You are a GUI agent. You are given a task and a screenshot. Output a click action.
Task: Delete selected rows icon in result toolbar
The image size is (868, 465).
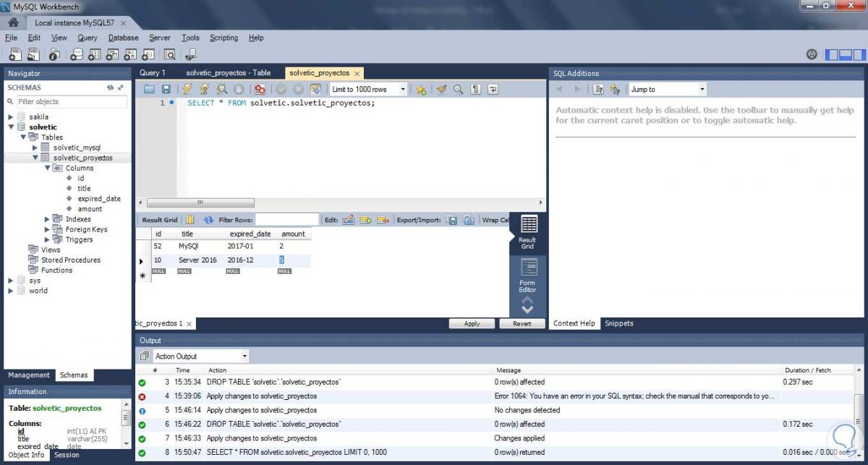click(383, 220)
